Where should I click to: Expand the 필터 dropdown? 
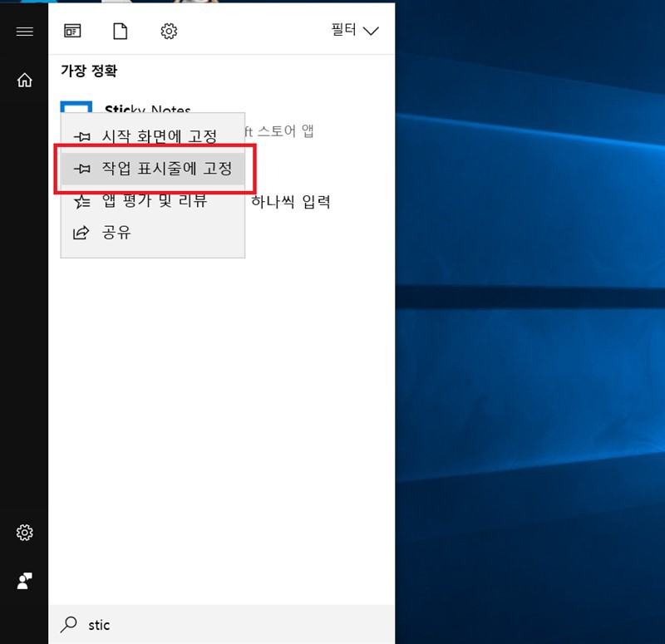pyautogui.click(x=355, y=31)
